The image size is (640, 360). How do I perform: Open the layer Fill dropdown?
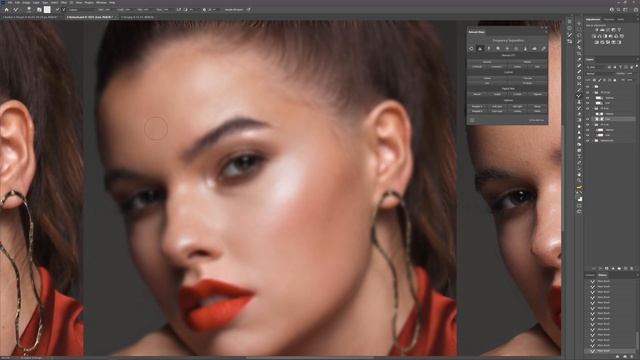632,80
